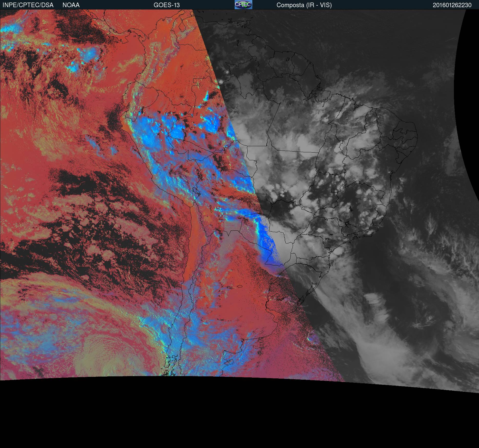
Task: Click the INPE/CPTEC/DSA header label
Action: (x=28, y=5)
